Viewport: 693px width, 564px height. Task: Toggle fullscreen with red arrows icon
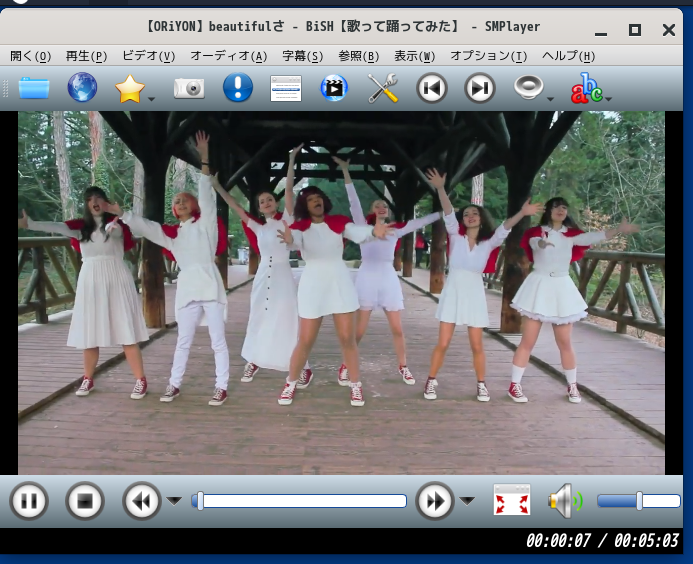[512, 499]
